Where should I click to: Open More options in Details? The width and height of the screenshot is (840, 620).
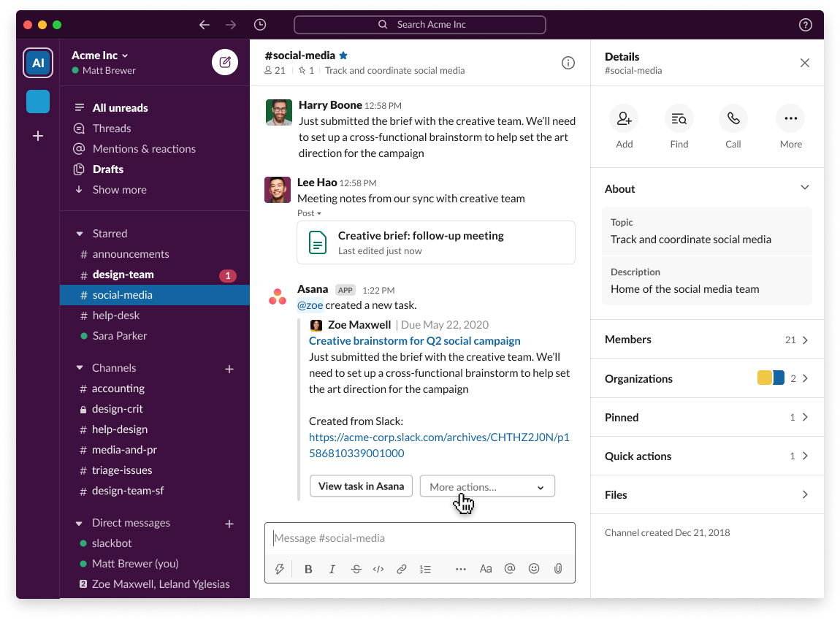click(791, 118)
